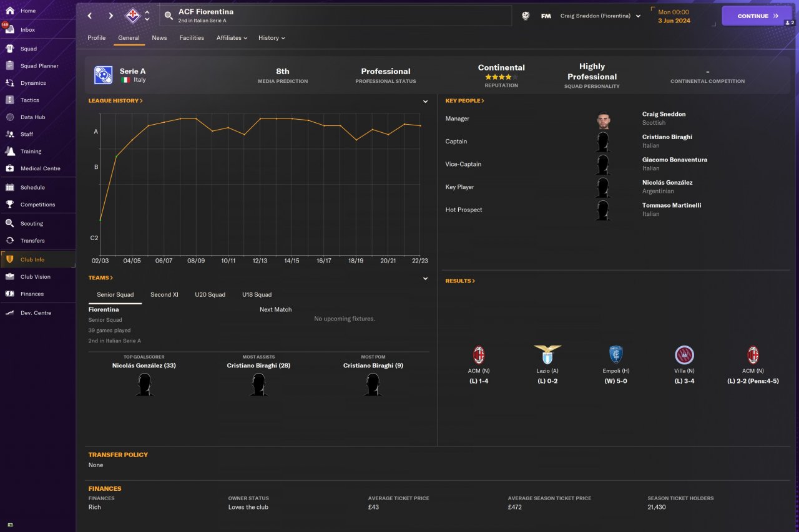
Task: Switch to the Profile tab
Action: pyautogui.click(x=96, y=38)
